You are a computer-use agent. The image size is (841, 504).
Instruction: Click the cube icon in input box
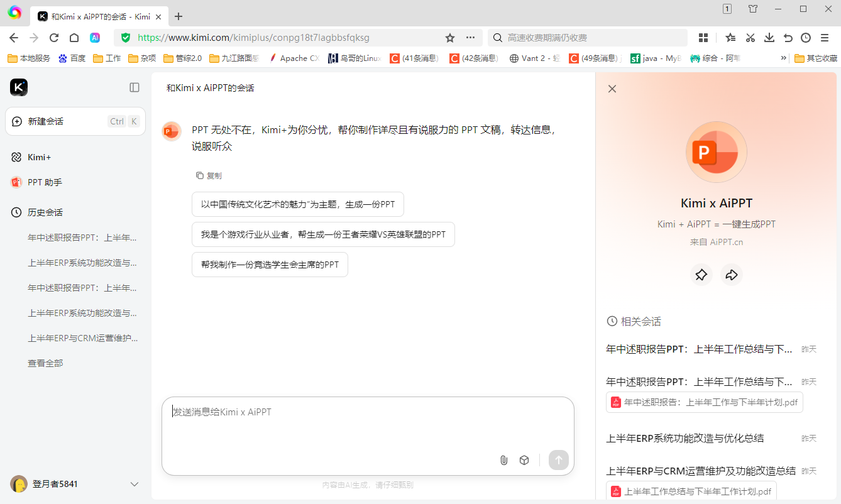[x=524, y=460]
